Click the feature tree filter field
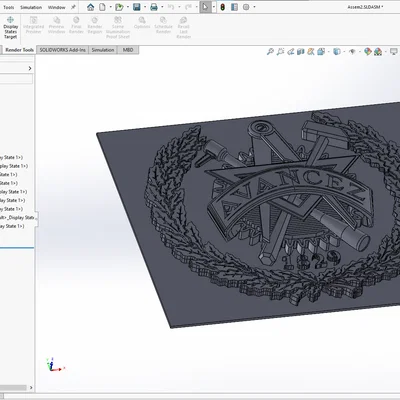 pos(16,79)
